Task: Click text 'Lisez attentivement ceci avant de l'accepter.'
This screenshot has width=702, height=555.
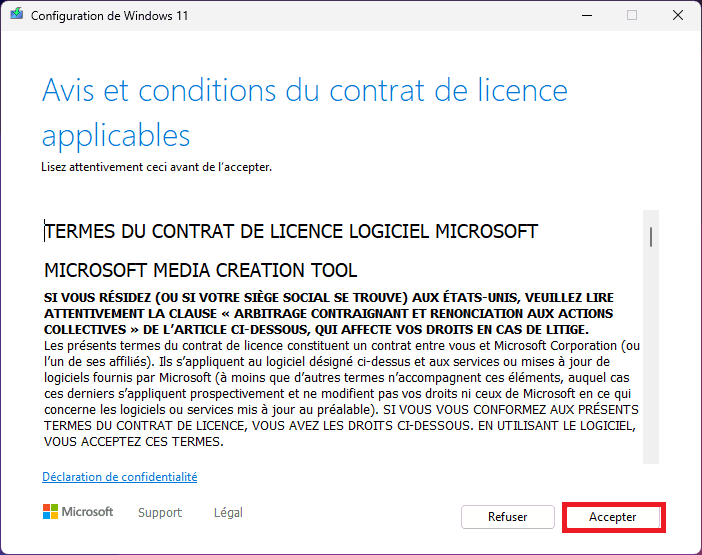Action: tap(157, 167)
